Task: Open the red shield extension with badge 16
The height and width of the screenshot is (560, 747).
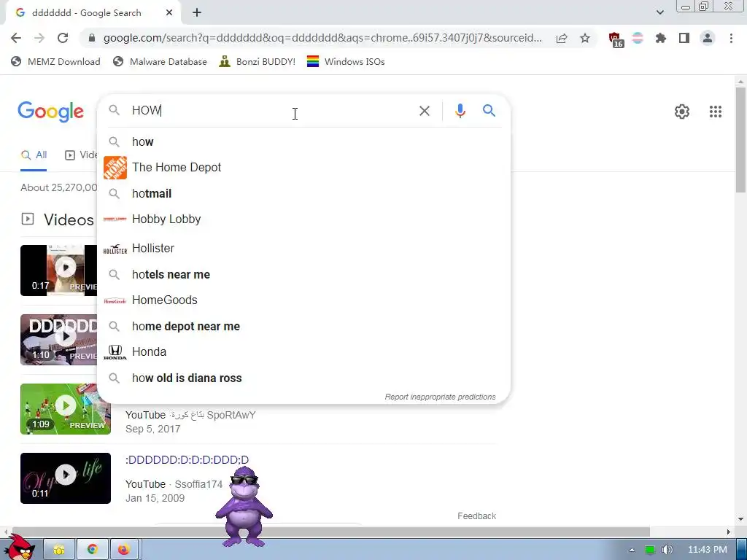Action: click(x=616, y=39)
